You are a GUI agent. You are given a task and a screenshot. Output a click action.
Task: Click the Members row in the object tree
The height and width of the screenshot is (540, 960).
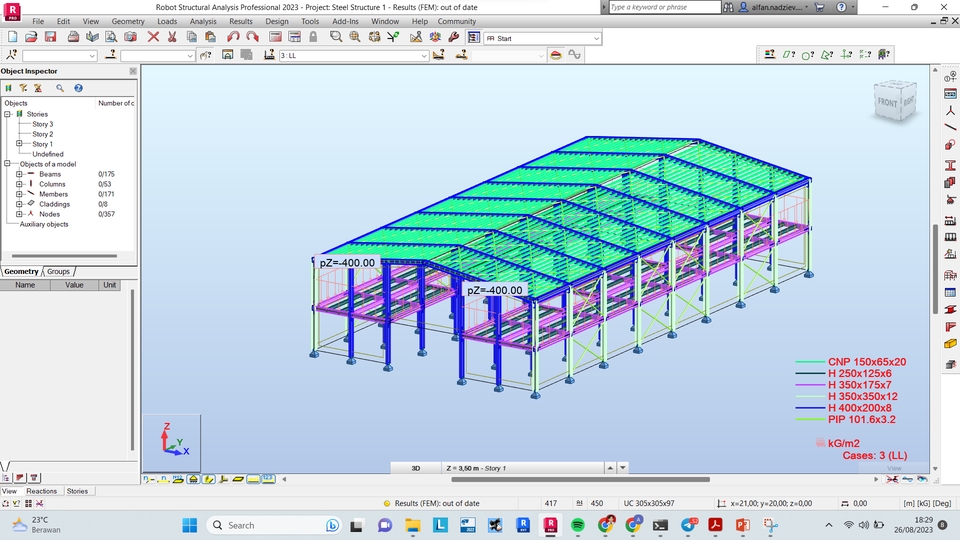click(53, 194)
